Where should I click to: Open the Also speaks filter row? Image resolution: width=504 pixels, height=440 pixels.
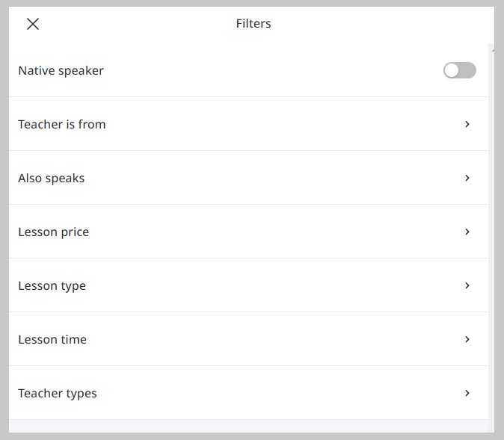click(x=248, y=178)
